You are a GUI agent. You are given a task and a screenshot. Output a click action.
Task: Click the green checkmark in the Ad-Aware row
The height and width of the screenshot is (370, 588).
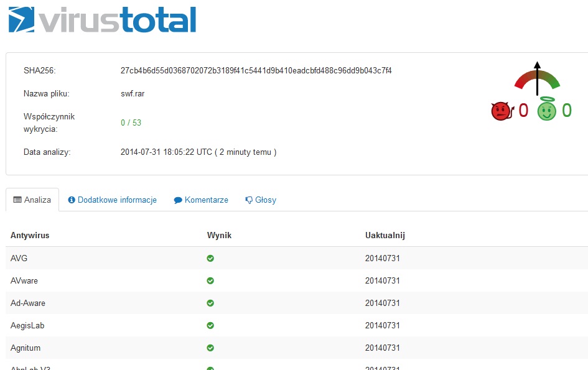click(210, 303)
